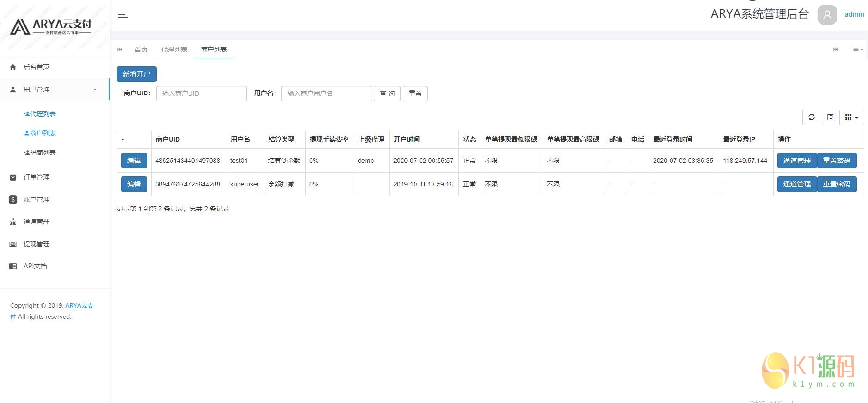This screenshot has height=403, width=868.
Task: Expand 账户管理 in the sidebar
Action: pos(55,199)
